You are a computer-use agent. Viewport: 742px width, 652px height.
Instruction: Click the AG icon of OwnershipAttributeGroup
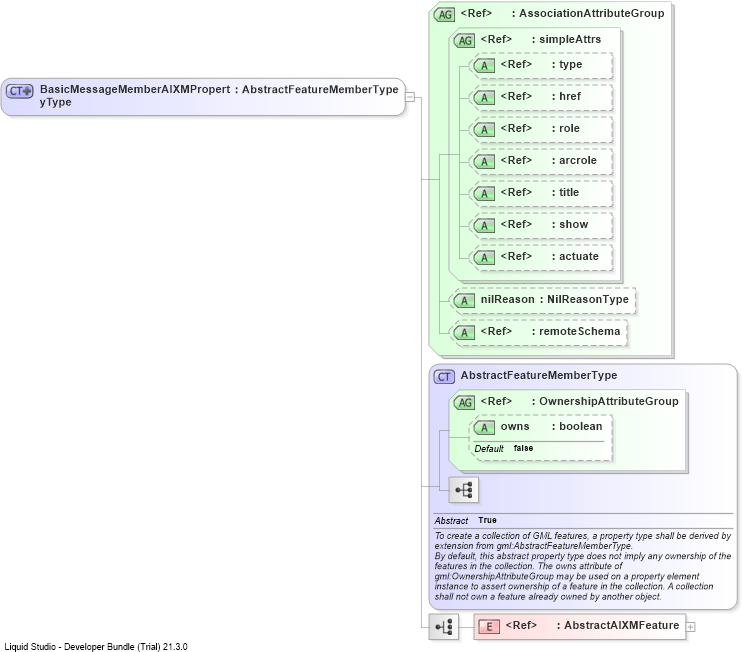coord(464,403)
